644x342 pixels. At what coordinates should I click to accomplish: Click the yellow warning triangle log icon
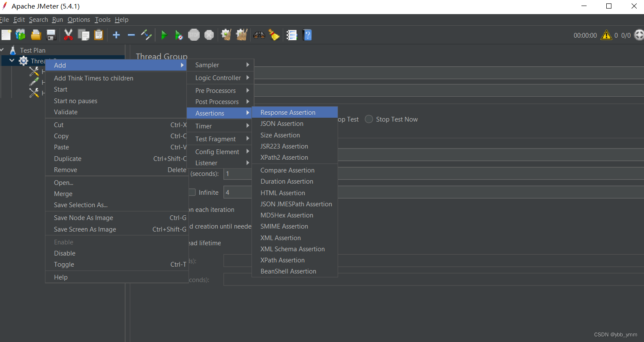(x=606, y=35)
